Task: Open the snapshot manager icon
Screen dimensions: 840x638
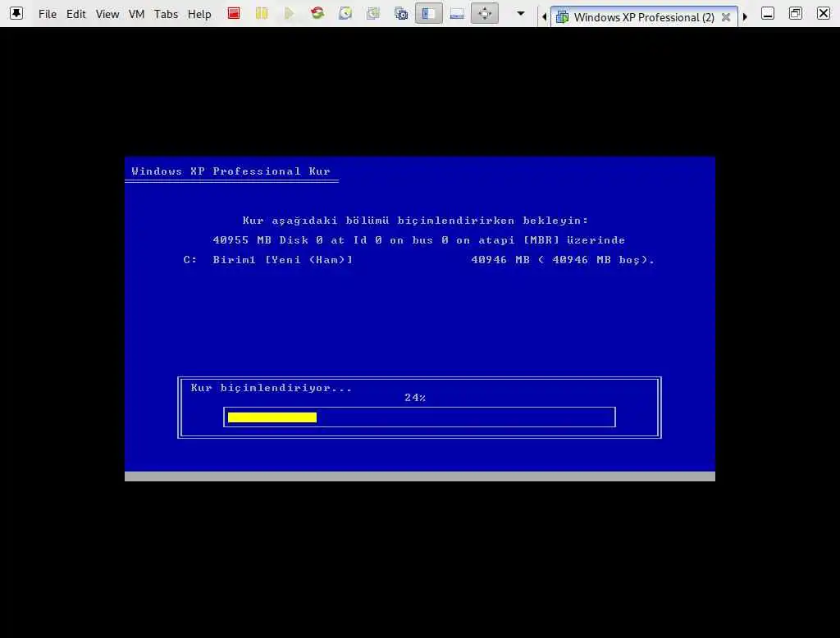Action: coord(400,13)
